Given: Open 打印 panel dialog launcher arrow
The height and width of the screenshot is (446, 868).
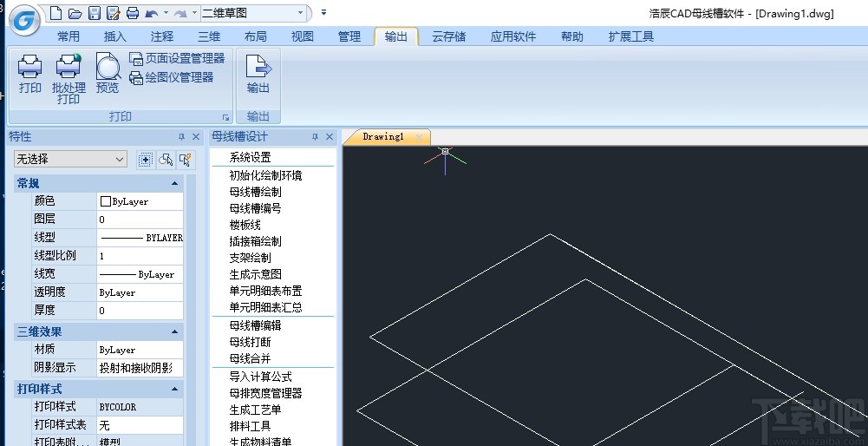Looking at the screenshot, I should [x=225, y=117].
